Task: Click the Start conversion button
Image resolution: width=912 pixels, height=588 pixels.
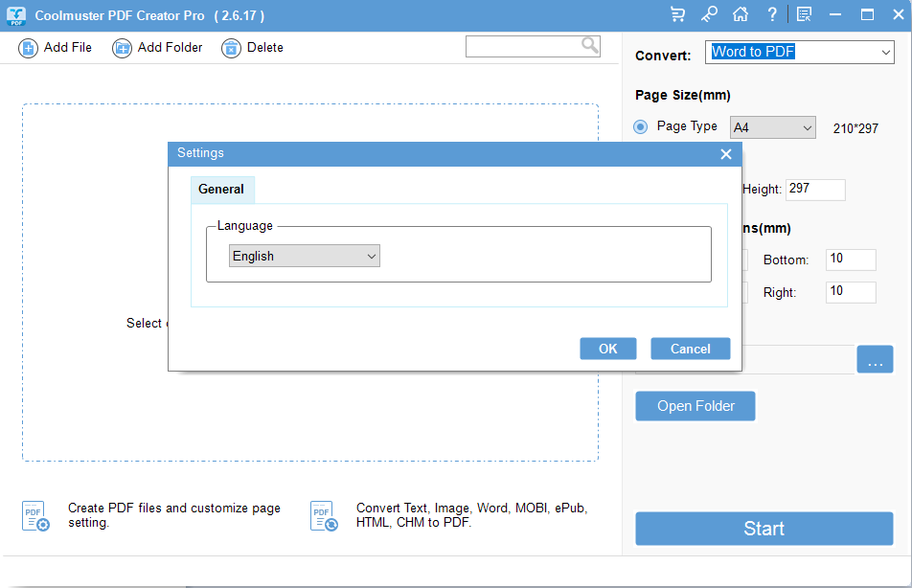Action: pyautogui.click(x=764, y=528)
